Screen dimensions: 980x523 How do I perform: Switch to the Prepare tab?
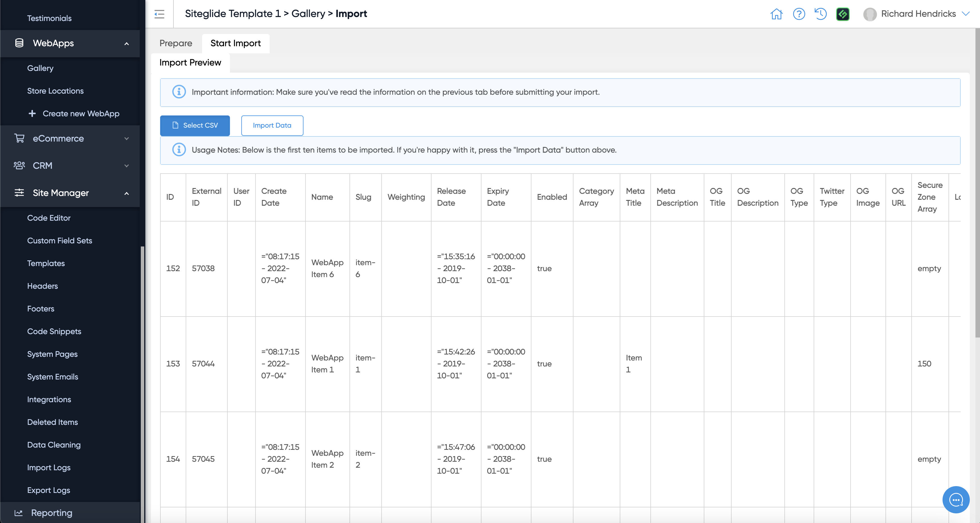(175, 43)
